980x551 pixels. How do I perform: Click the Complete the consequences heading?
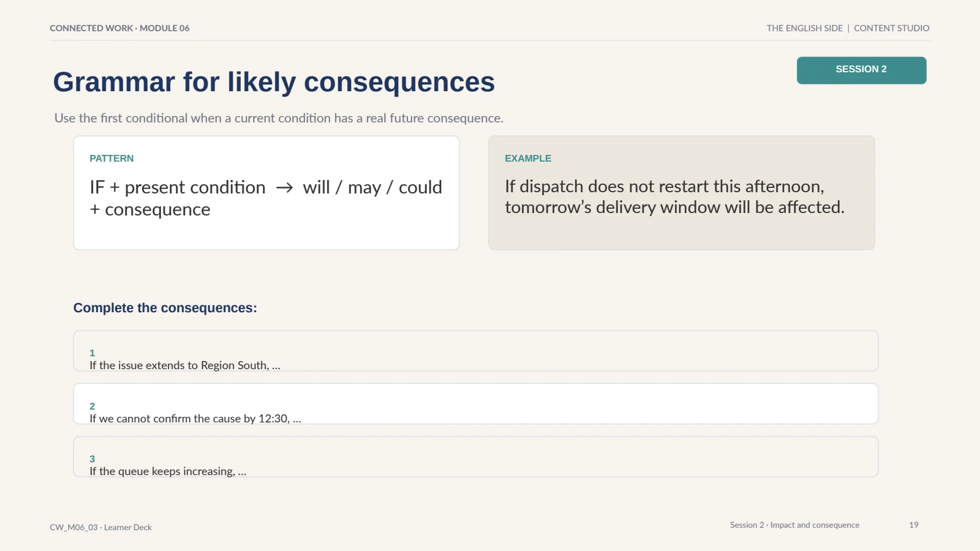(x=165, y=308)
